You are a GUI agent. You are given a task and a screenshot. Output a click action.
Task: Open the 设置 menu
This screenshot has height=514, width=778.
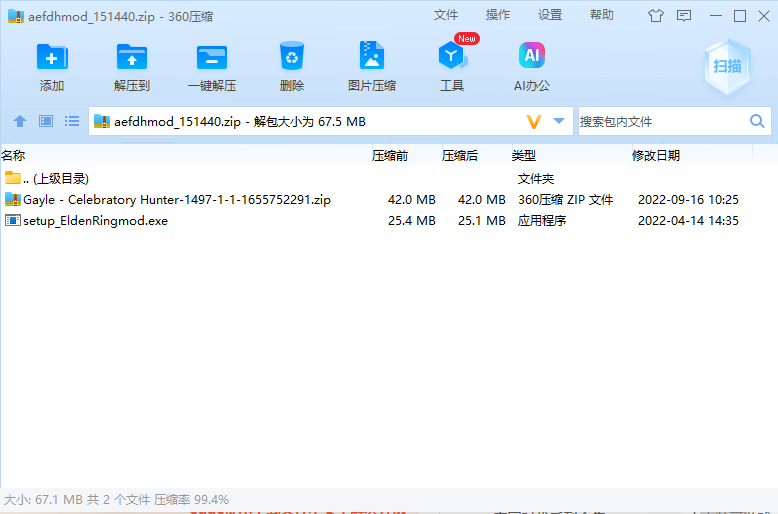point(550,15)
